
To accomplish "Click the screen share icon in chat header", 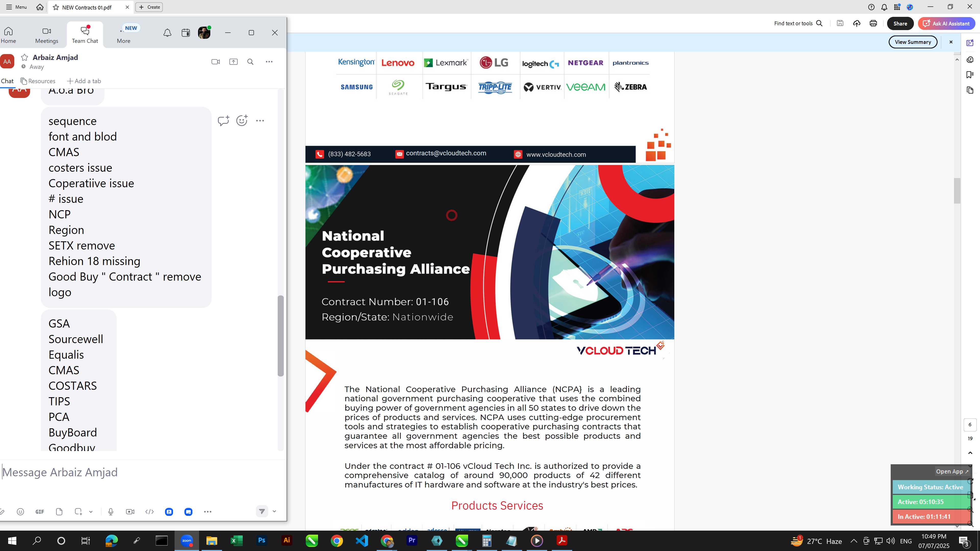I will [233, 61].
